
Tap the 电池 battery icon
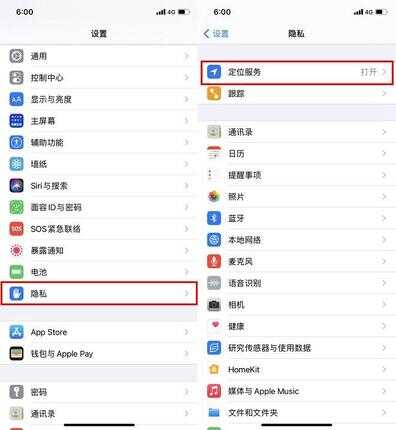tap(16, 272)
